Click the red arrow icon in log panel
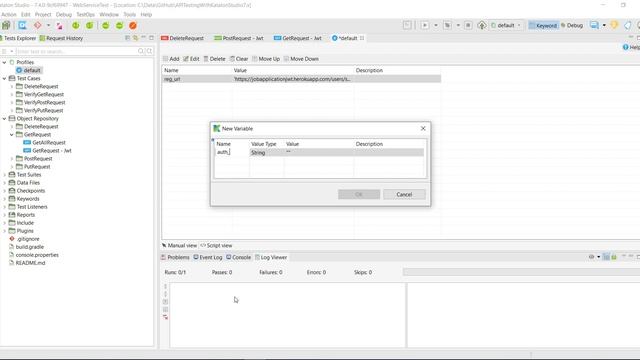The width and height of the screenshot is (640, 360). (165, 317)
